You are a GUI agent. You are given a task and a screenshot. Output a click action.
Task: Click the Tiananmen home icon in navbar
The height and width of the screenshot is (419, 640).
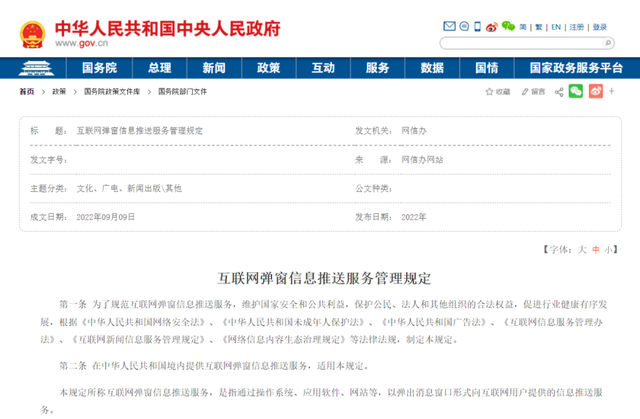pyautogui.click(x=36, y=68)
